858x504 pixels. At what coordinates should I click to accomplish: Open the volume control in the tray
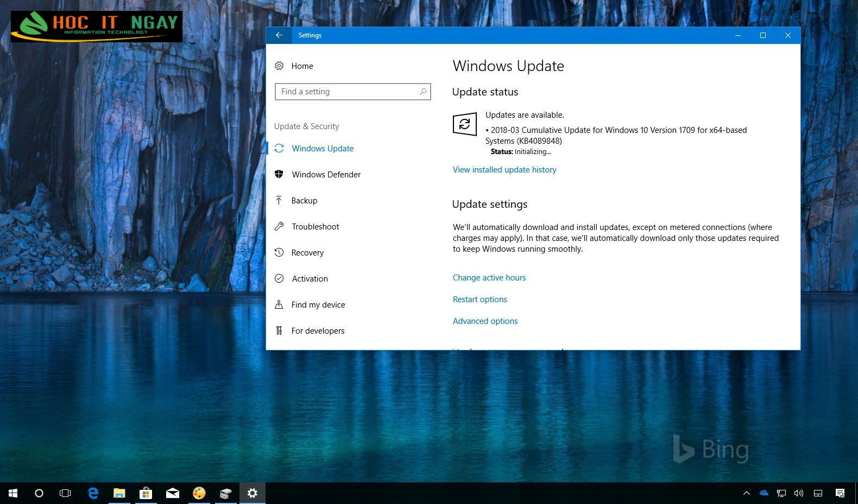point(799,493)
